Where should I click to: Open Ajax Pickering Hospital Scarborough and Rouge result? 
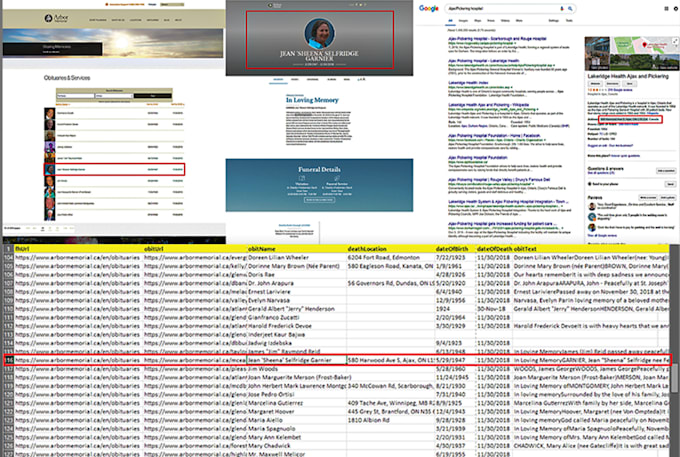coord(497,39)
